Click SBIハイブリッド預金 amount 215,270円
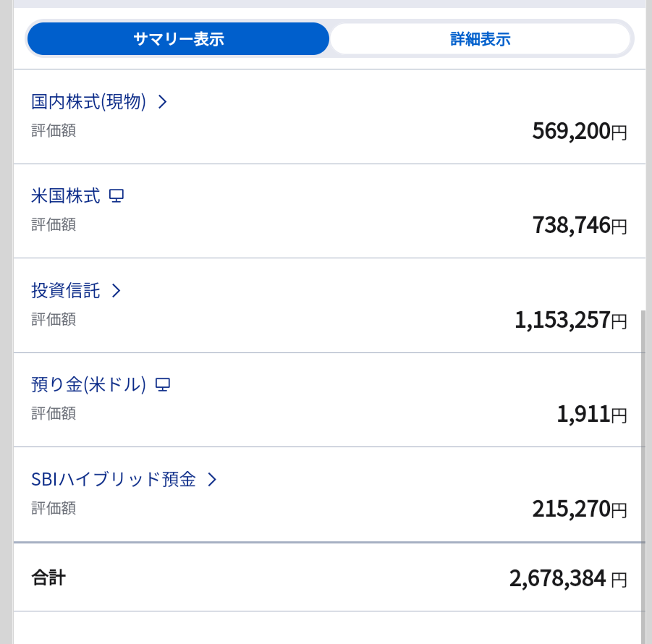652x644 pixels. pyautogui.click(x=579, y=509)
